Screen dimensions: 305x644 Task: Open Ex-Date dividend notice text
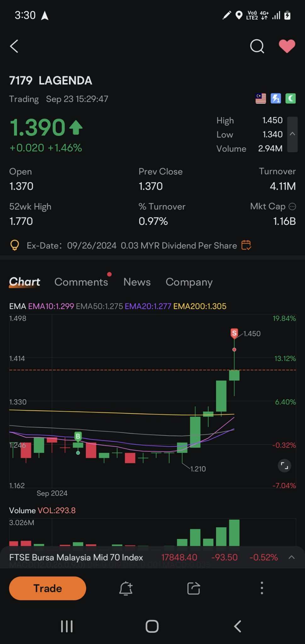click(132, 246)
